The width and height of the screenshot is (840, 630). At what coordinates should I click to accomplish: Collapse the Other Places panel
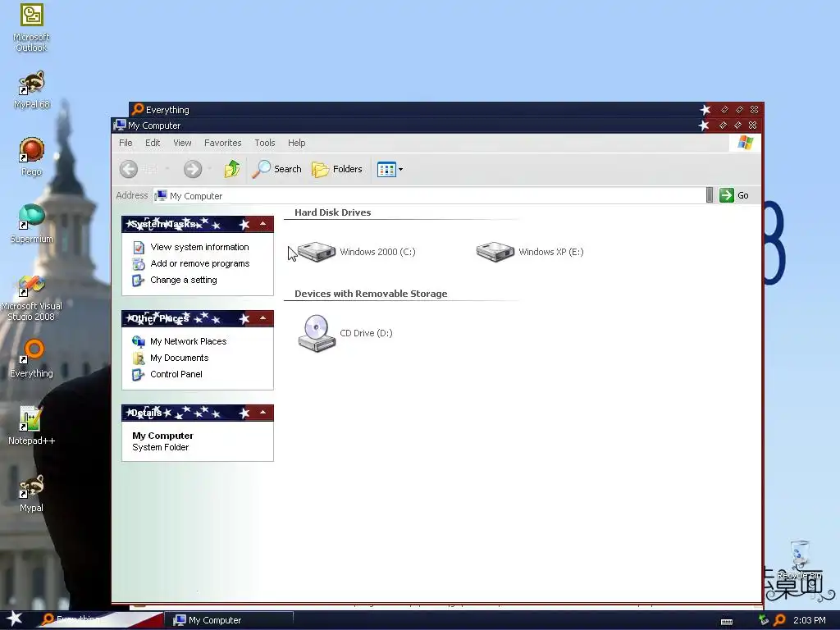[263, 318]
